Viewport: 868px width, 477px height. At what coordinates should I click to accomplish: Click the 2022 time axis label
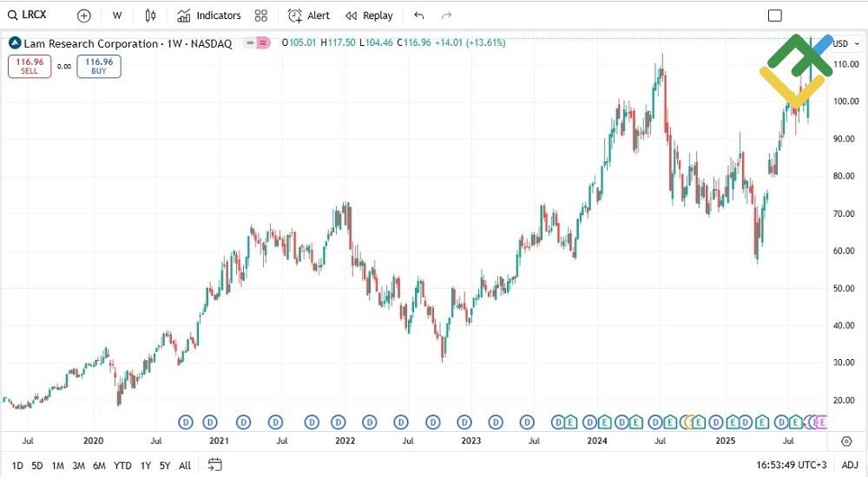pos(345,441)
